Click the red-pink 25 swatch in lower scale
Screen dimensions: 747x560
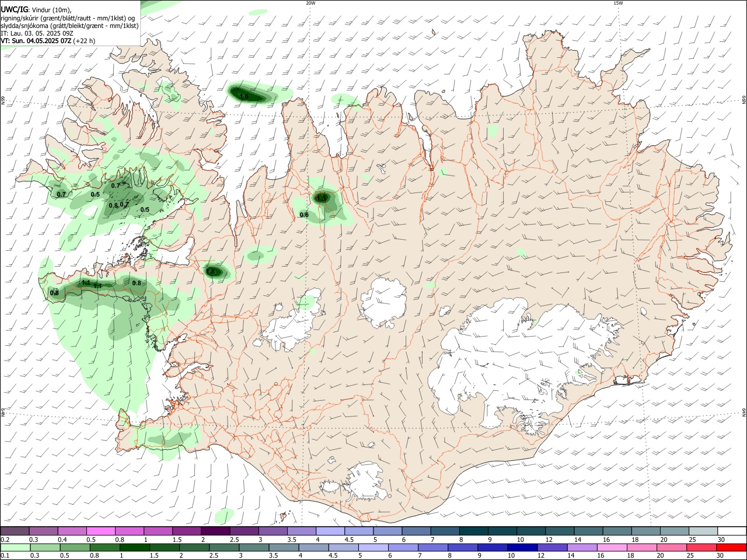point(701,547)
